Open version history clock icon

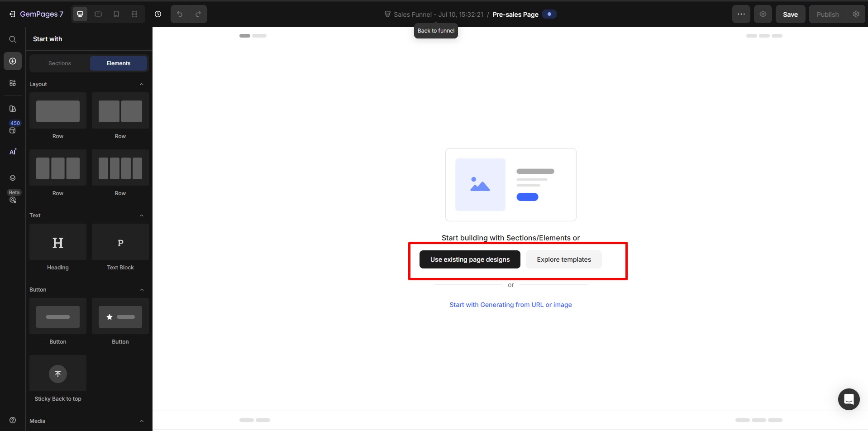tap(158, 14)
